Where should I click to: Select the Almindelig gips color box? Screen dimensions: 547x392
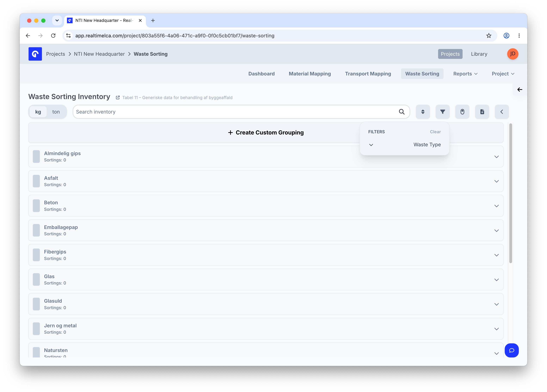[36, 157]
